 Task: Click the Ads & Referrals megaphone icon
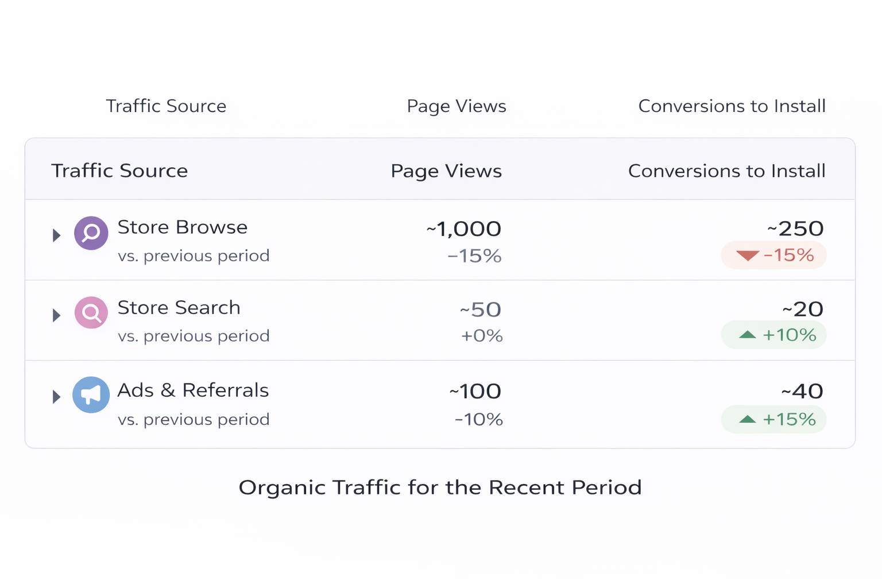click(x=91, y=394)
